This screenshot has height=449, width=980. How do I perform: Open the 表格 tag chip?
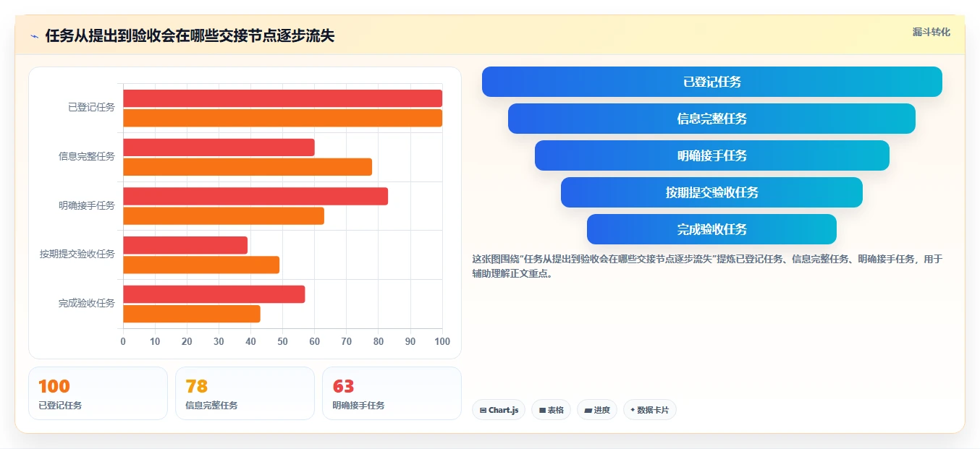(551, 410)
